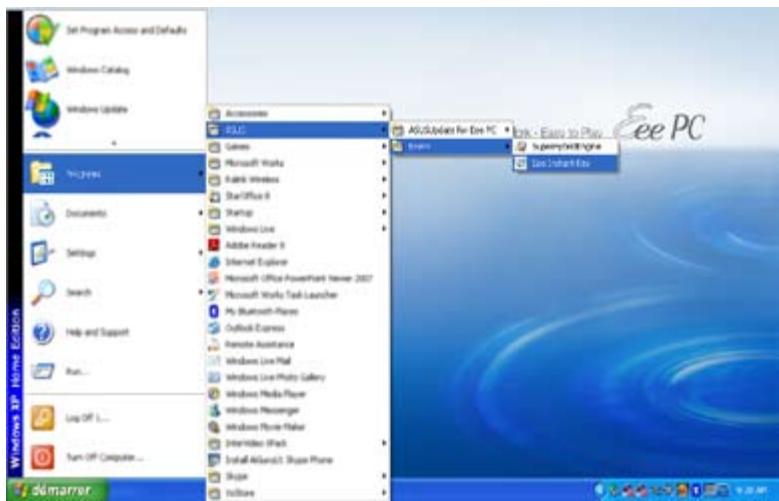Open the Settings submenu

[115, 253]
